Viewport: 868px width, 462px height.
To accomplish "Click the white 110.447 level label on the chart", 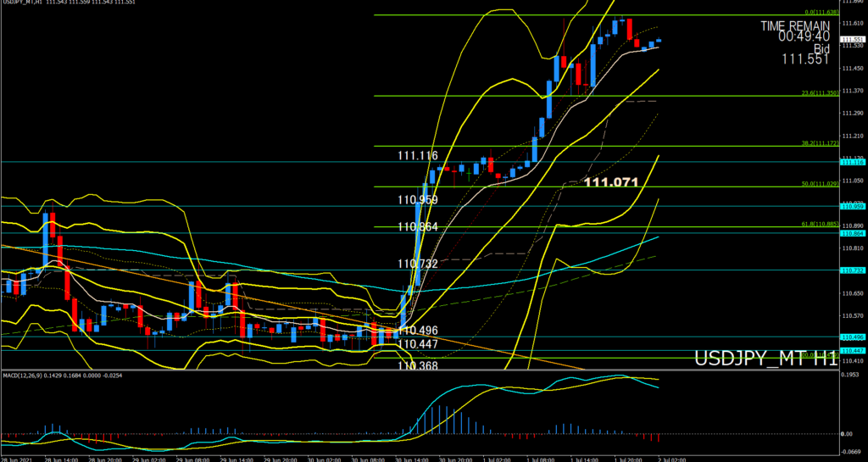I will (417, 344).
